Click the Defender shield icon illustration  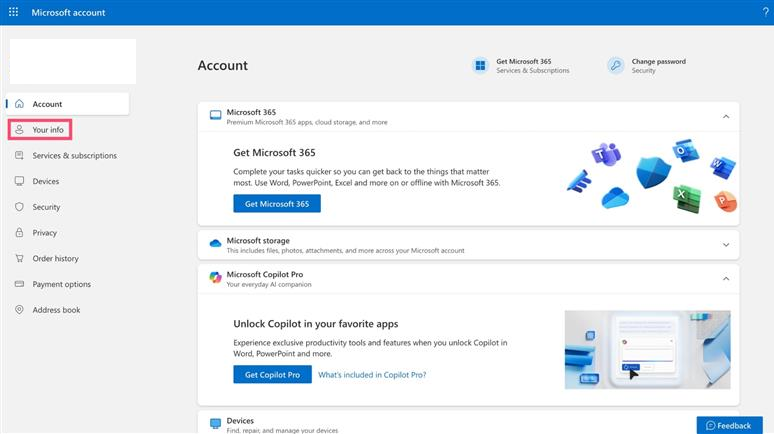[654, 172]
